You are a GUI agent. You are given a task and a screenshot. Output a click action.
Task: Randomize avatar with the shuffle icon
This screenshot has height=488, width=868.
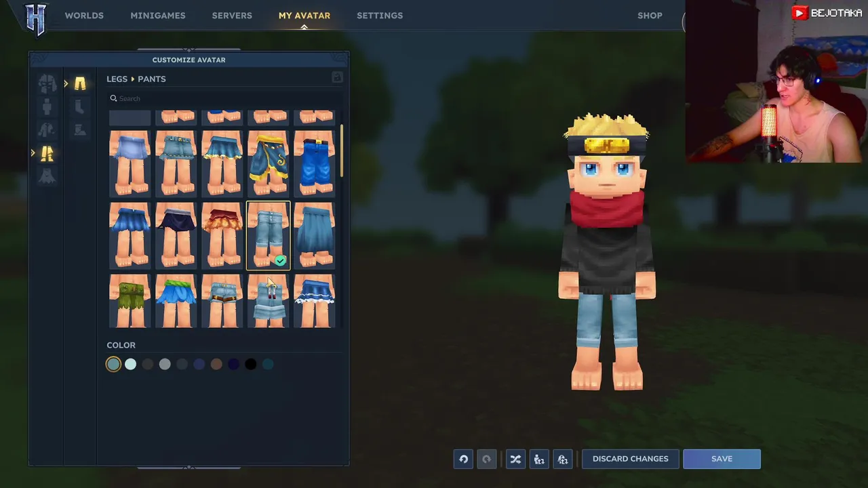coord(515,459)
